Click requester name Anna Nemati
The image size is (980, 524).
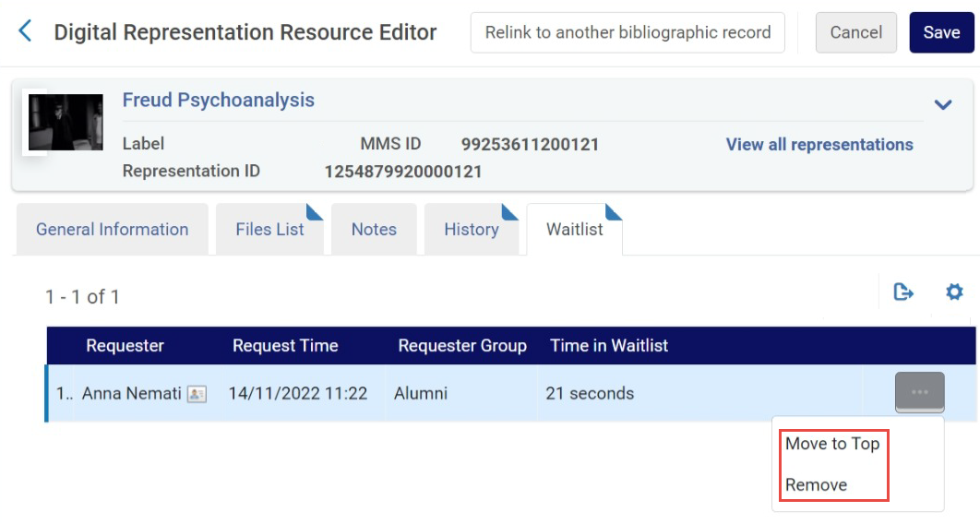[132, 394]
